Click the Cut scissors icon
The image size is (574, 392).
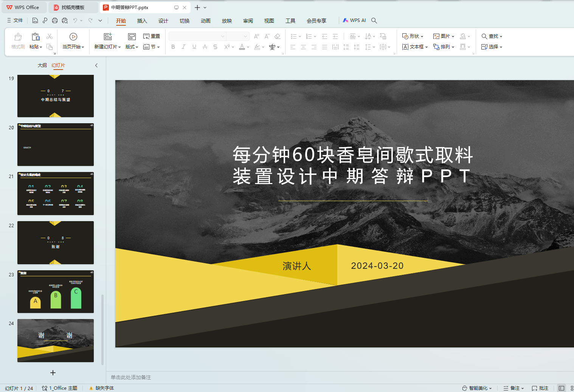tap(50, 36)
